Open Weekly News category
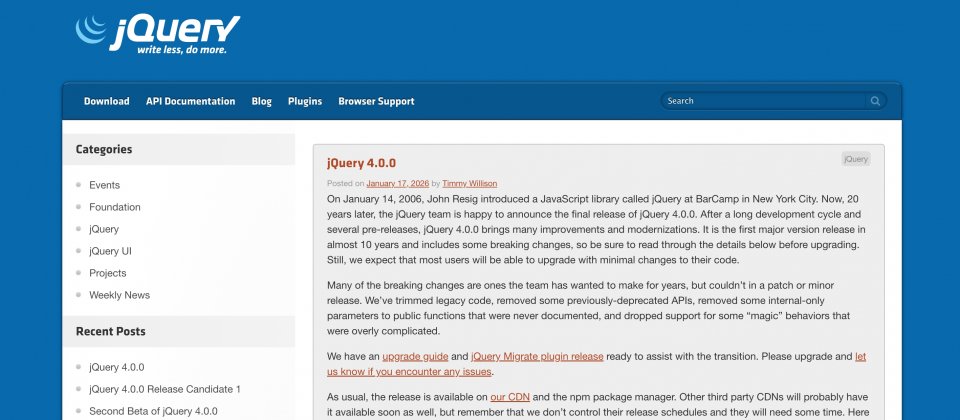The image size is (960, 420). [x=119, y=295]
